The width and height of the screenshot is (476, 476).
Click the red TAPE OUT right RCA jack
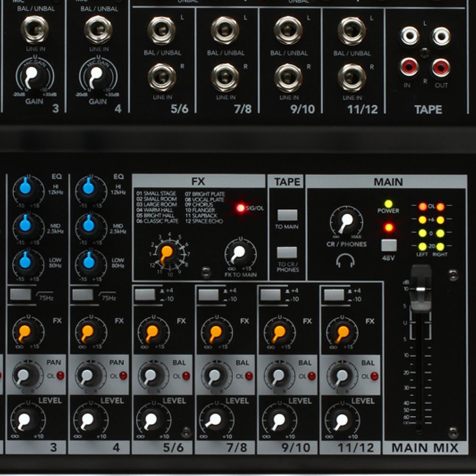tap(441, 67)
